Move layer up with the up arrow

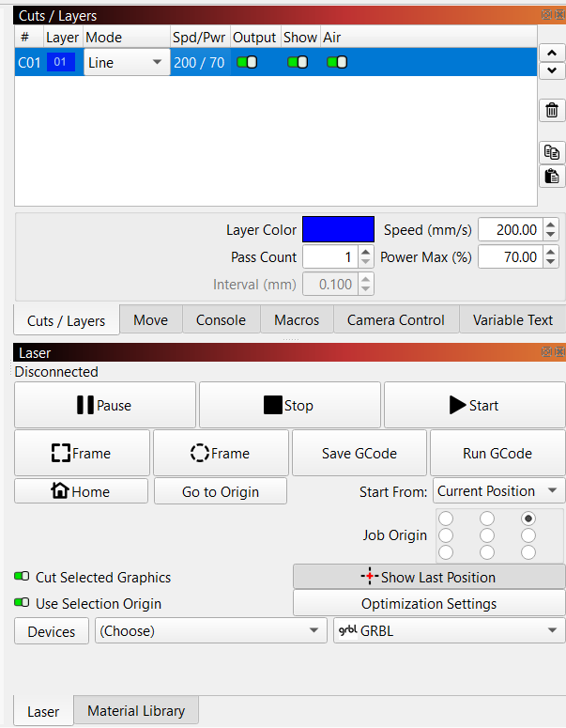click(x=552, y=53)
